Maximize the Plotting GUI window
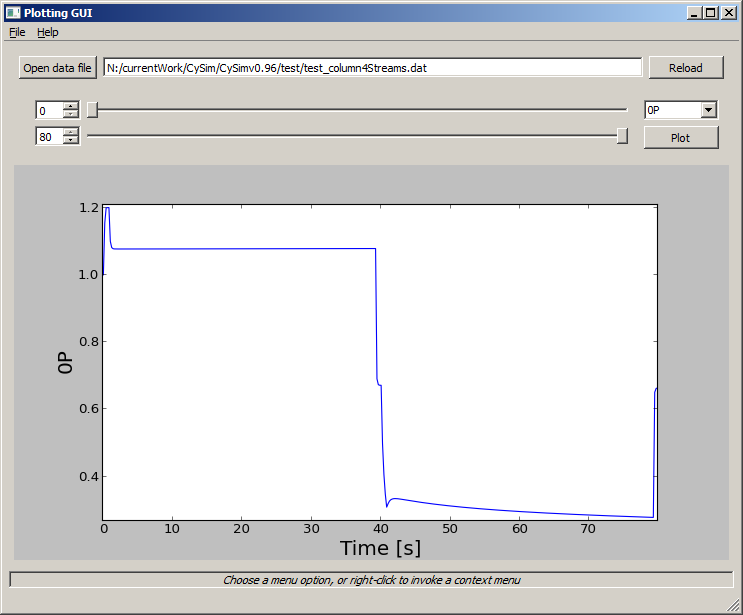The width and height of the screenshot is (743, 615). [x=711, y=13]
